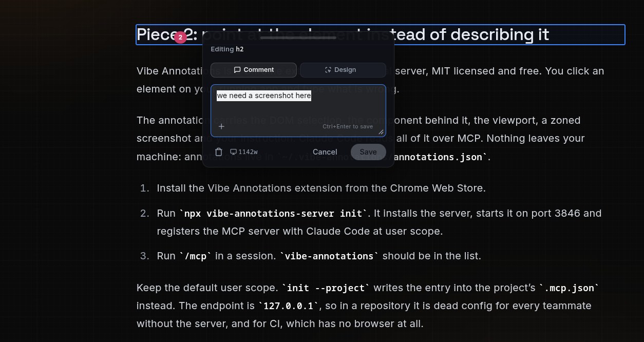Viewport: 644px width, 342px height.
Task: Click the textarea resize handle corner
Action: coord(381,132)
